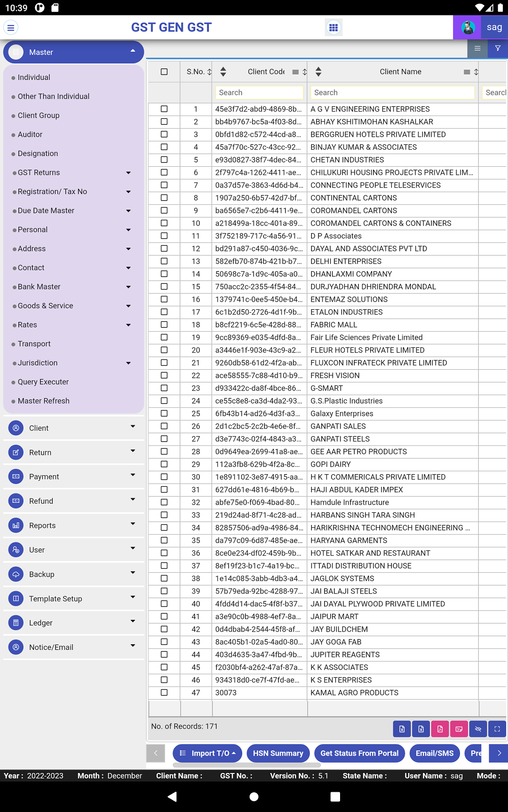
Task: Click the landscape PDF export icon
Action: click(459, 729)
